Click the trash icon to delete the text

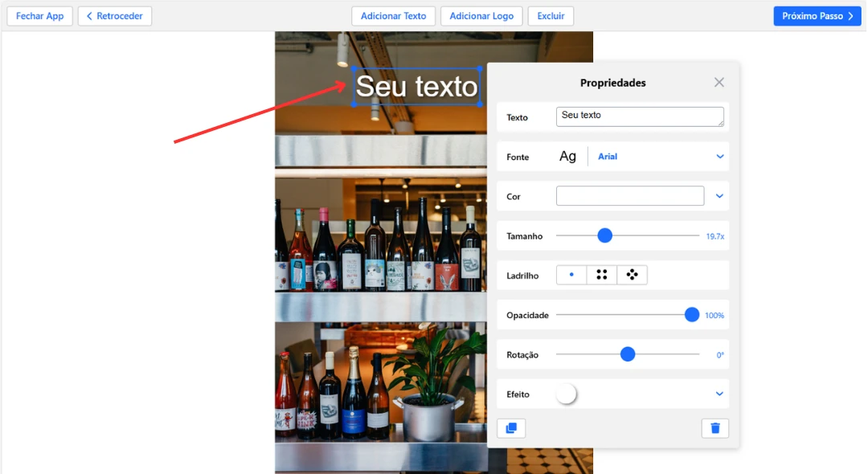[x=714, y=428]
